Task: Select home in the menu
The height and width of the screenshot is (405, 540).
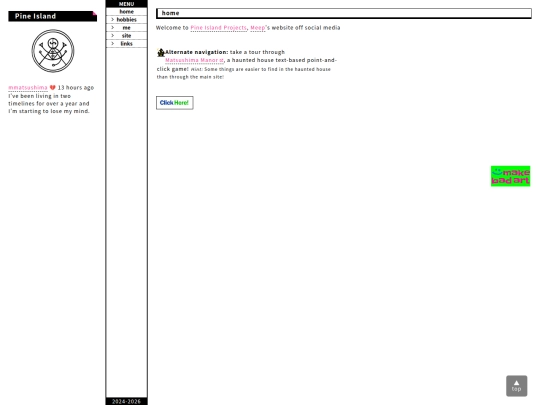Action: [x=126, y=12]
